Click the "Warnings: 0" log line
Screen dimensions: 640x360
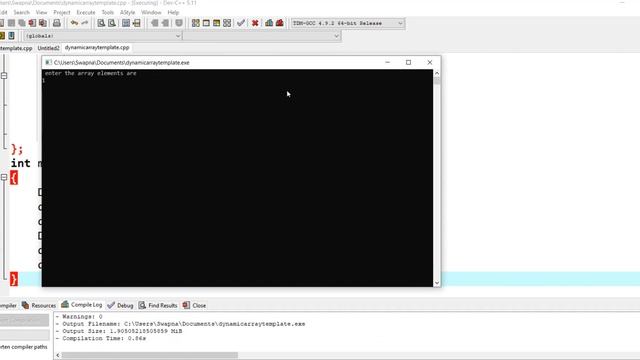79,317
